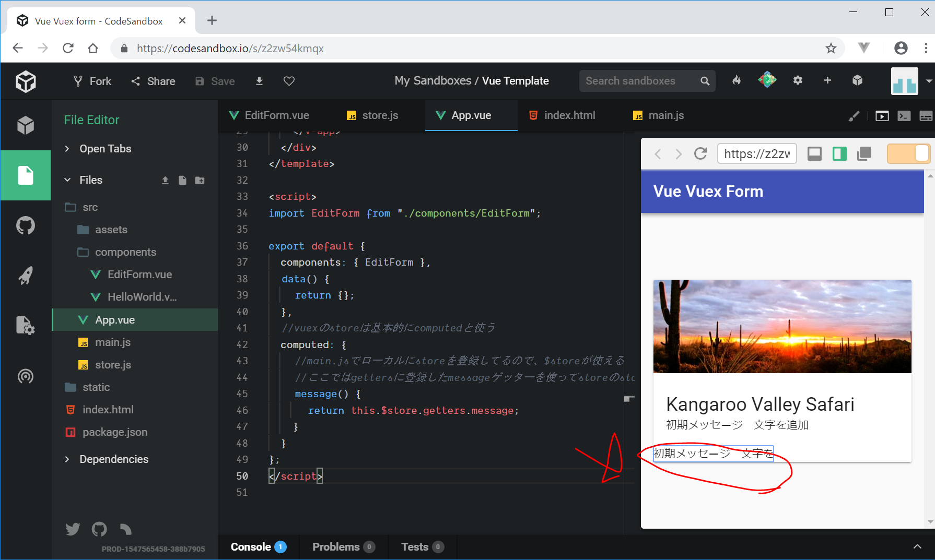Click the new folder icon in Files header

pyautogui.click(x=200, y=180)
